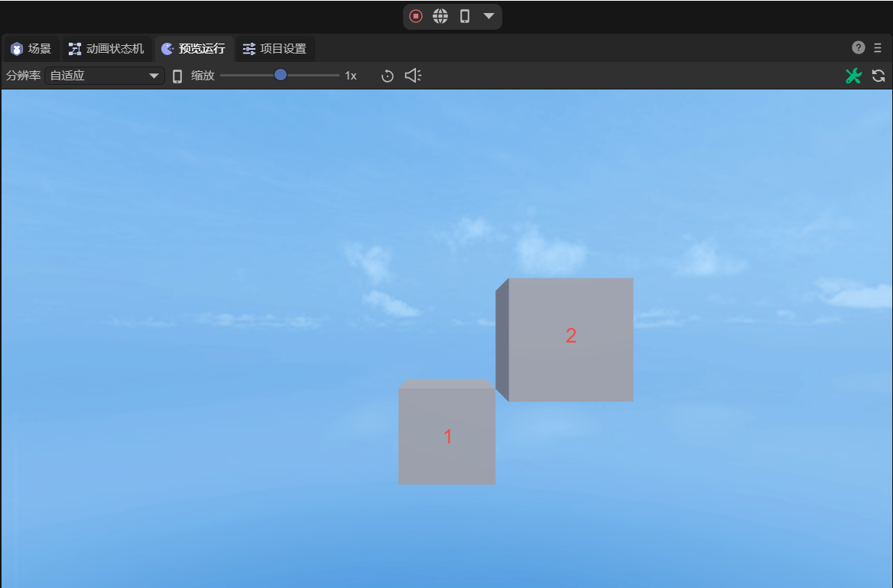Screen dimensions: 893x588
Task: Click the globe browser preview icon
Action: tap(440, 16)
